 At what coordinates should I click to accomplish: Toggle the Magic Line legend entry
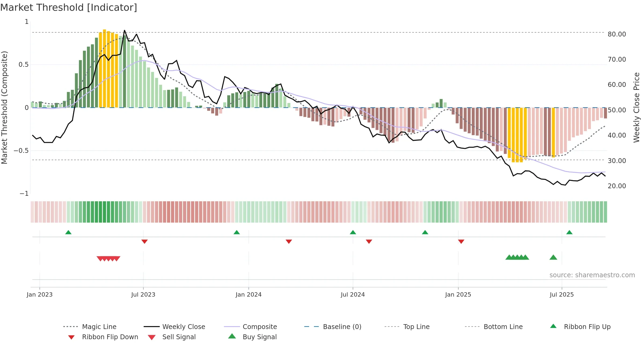90,327
